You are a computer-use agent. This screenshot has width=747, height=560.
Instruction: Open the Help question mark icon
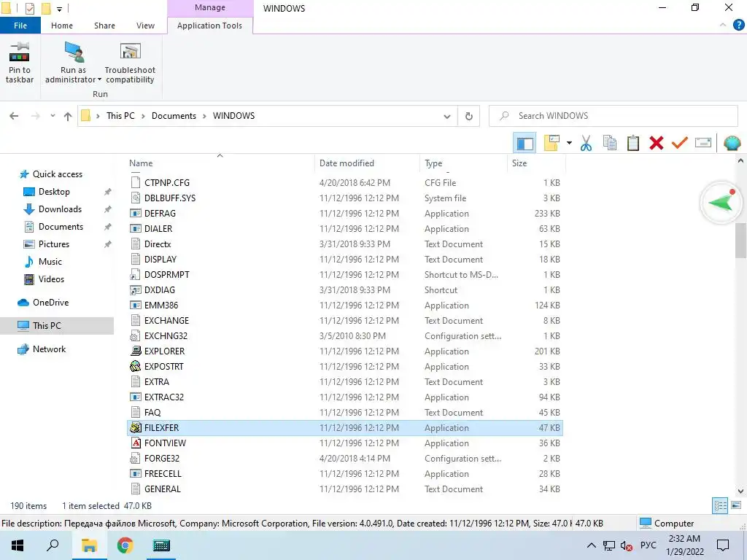(738, 25)
